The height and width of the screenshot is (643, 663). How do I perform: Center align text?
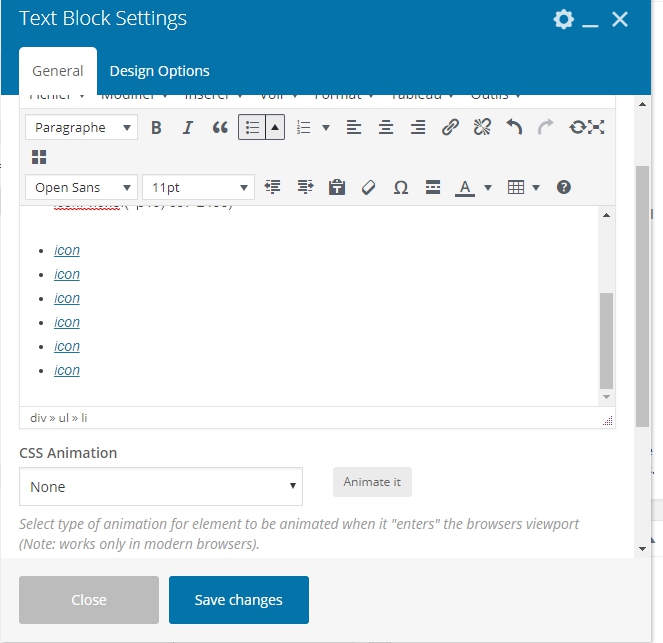click(386, 127)
